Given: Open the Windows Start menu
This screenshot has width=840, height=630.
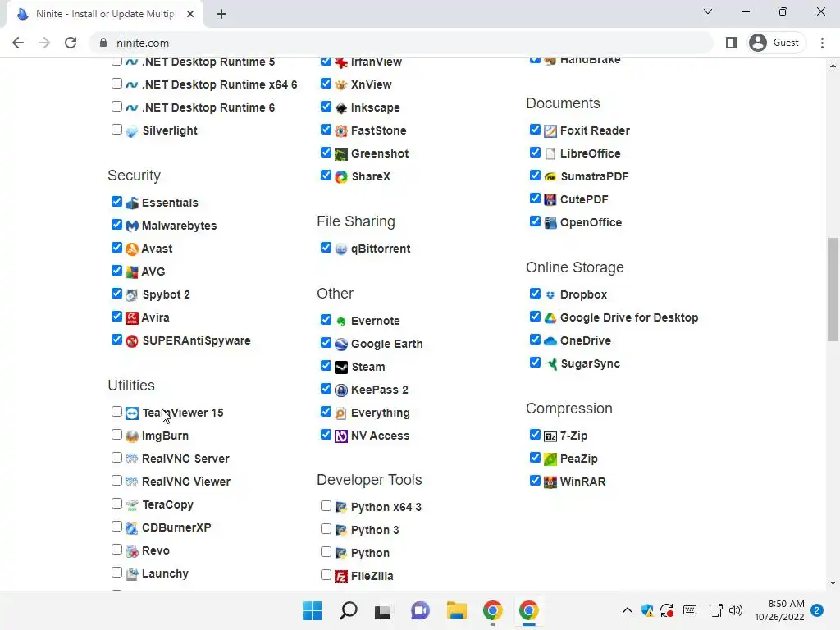Looking at the screenshot, I should click(x=312, y=610).
